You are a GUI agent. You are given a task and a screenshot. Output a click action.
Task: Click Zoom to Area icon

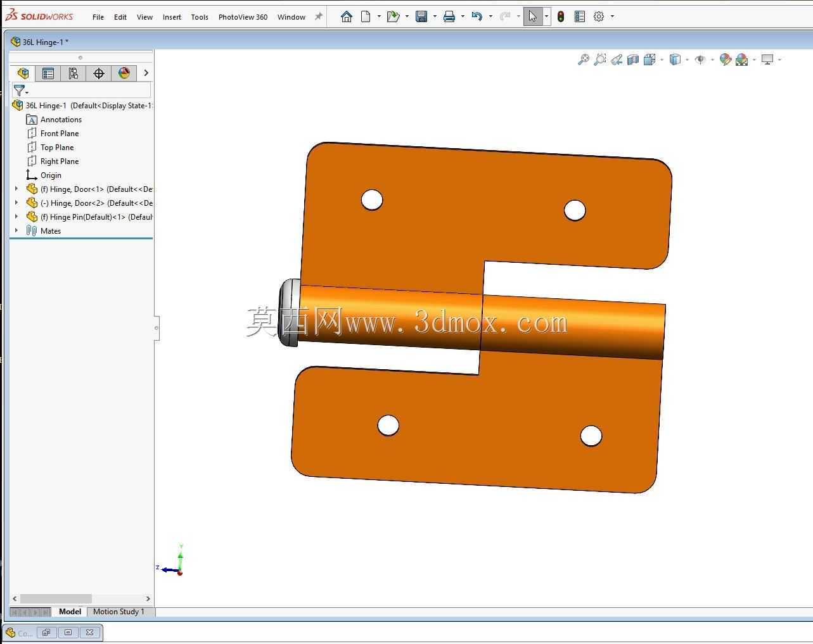pos(599,60)
